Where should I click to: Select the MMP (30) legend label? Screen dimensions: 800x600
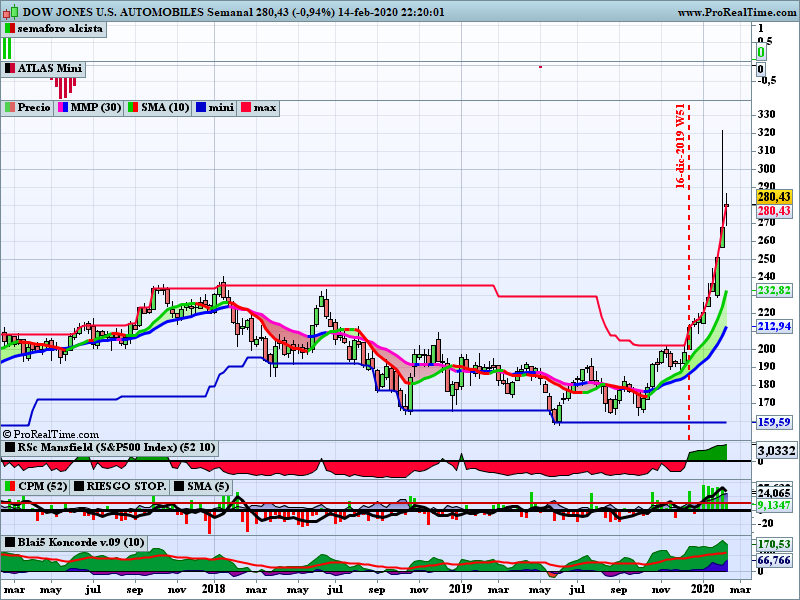pos(95,108)
